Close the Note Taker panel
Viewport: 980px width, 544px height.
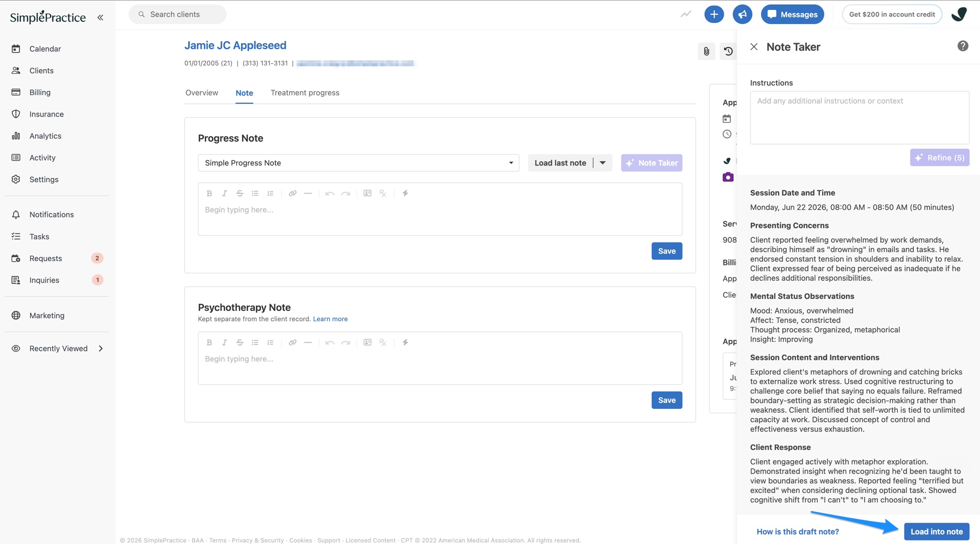pos(754,47)
